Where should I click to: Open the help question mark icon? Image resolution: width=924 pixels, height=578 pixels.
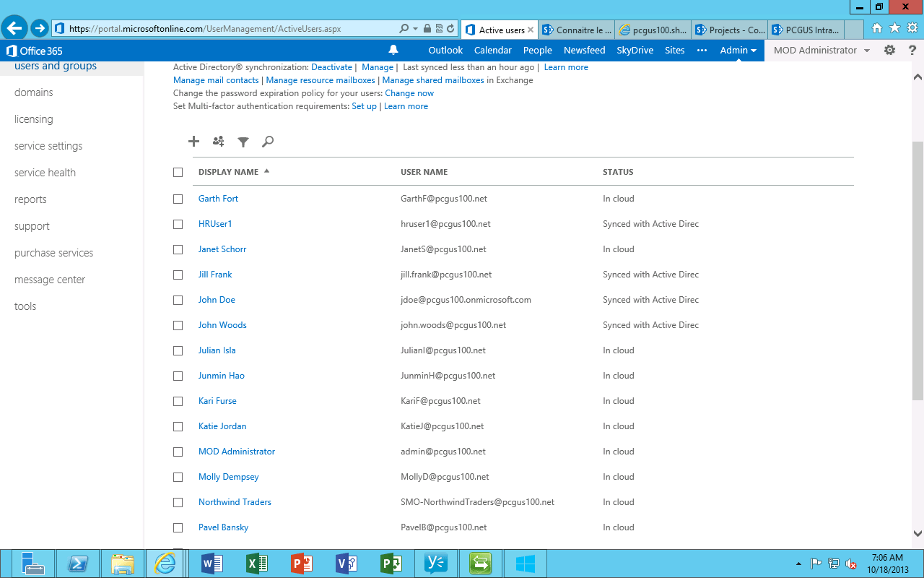[912, 50]
